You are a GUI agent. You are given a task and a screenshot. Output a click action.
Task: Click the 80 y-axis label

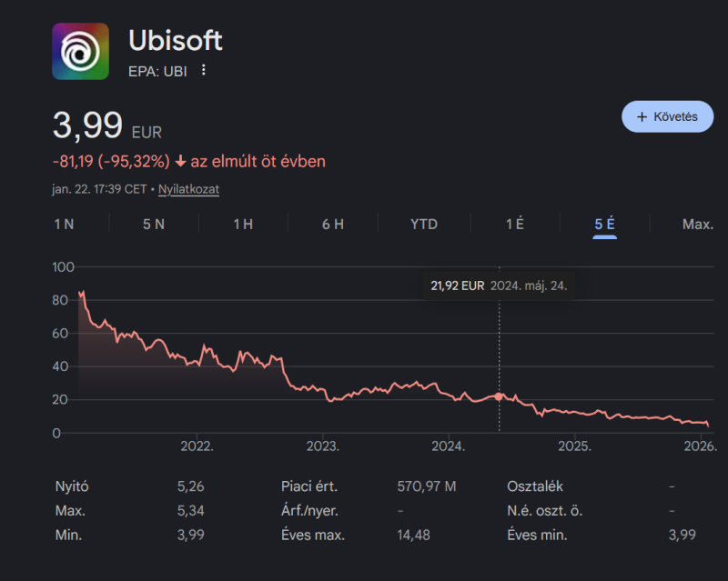(60, 300)
